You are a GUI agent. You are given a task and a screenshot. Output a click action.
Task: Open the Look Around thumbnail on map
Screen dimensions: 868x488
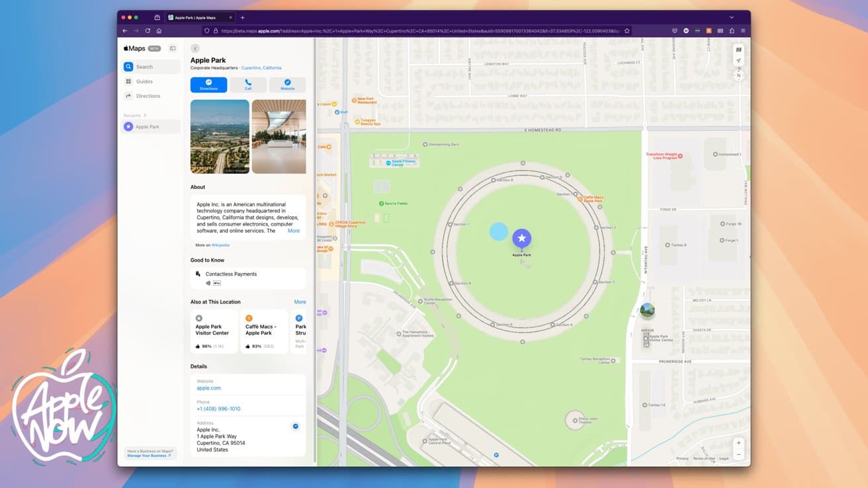[x=647, y=309]
